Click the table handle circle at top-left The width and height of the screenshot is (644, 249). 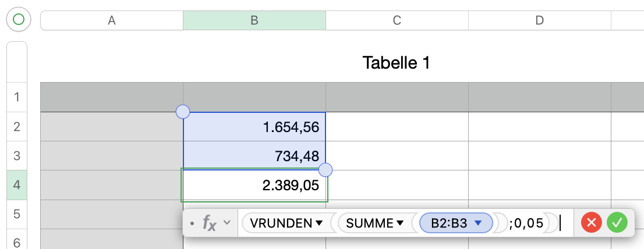pos(18,20)
